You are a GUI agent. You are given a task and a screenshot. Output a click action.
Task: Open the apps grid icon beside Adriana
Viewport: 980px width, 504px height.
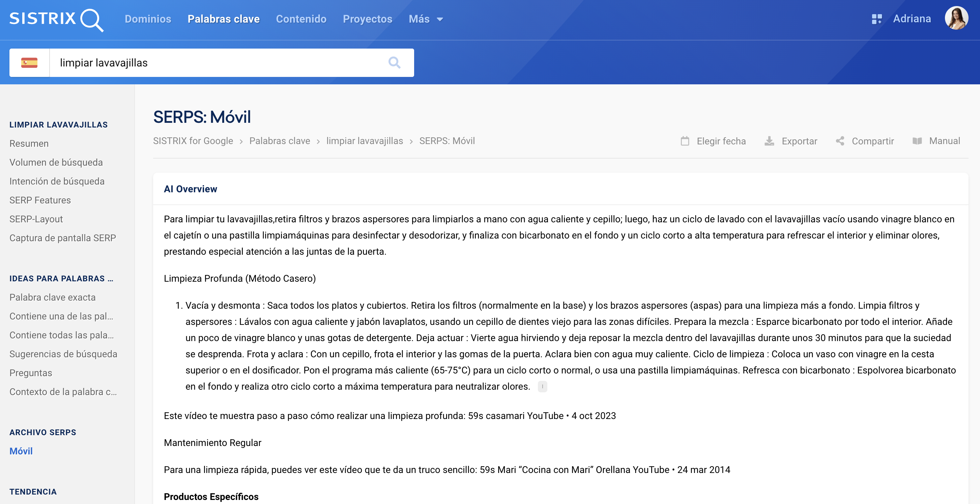[x=876, y=19]
